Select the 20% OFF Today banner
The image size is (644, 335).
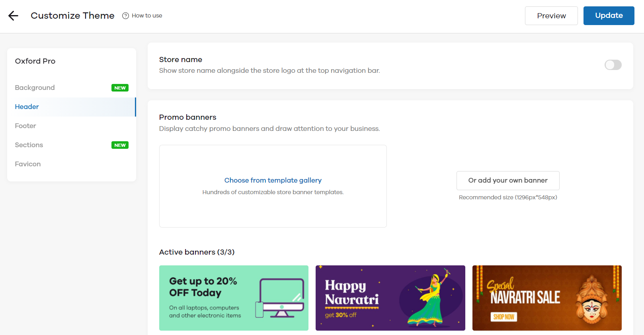click(x=234, y=298)
